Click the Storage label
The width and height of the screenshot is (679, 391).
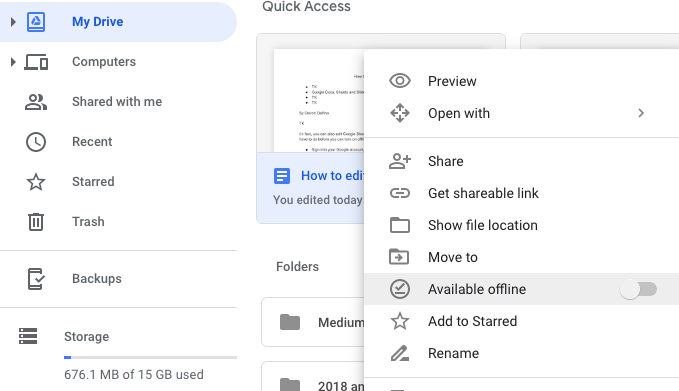click(x=86, y=336)
